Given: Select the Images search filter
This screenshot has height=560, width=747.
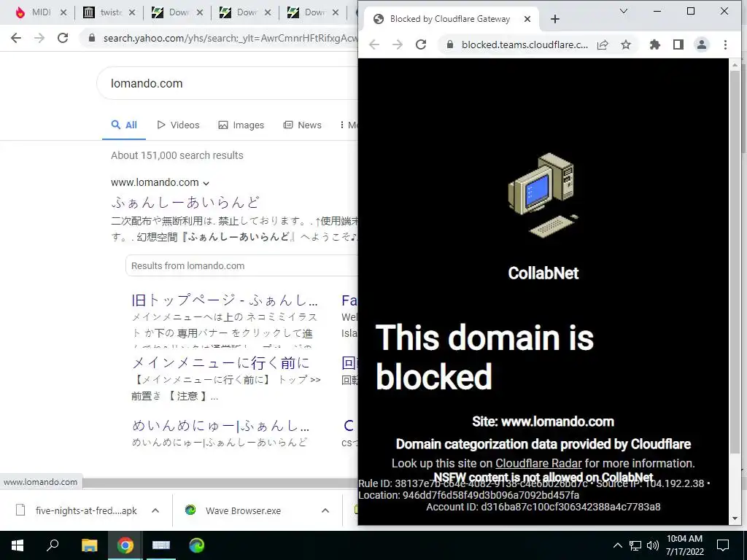Looking at the screenshot, I should point(241,125).
